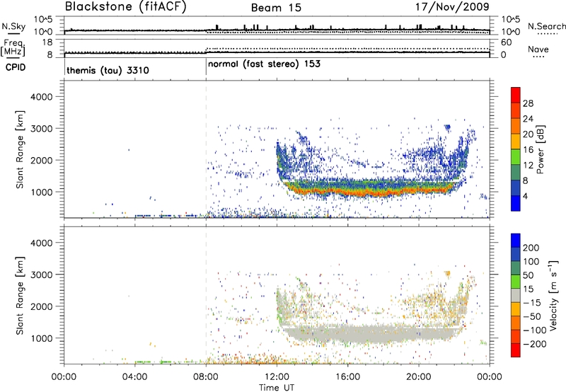Click '4000' on power panel range axis

(41, 97)
